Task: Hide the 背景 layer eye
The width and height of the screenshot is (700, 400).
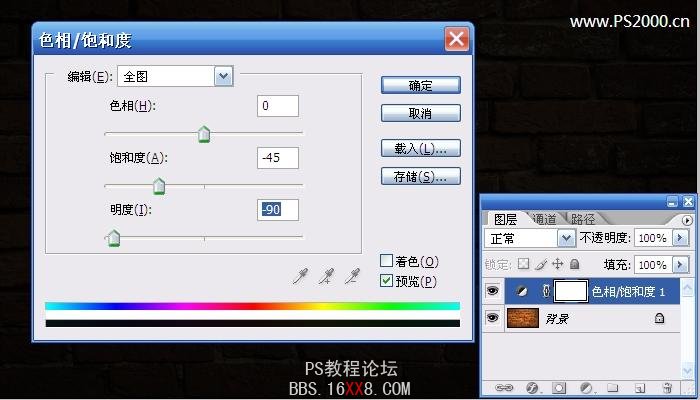Action: (492, 318)
